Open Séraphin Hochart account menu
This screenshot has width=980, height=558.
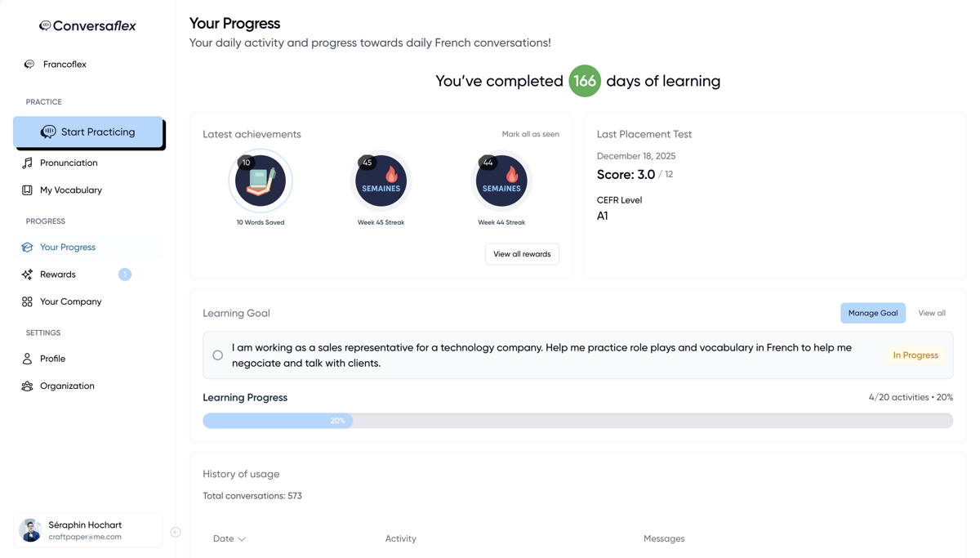point(87,530)
